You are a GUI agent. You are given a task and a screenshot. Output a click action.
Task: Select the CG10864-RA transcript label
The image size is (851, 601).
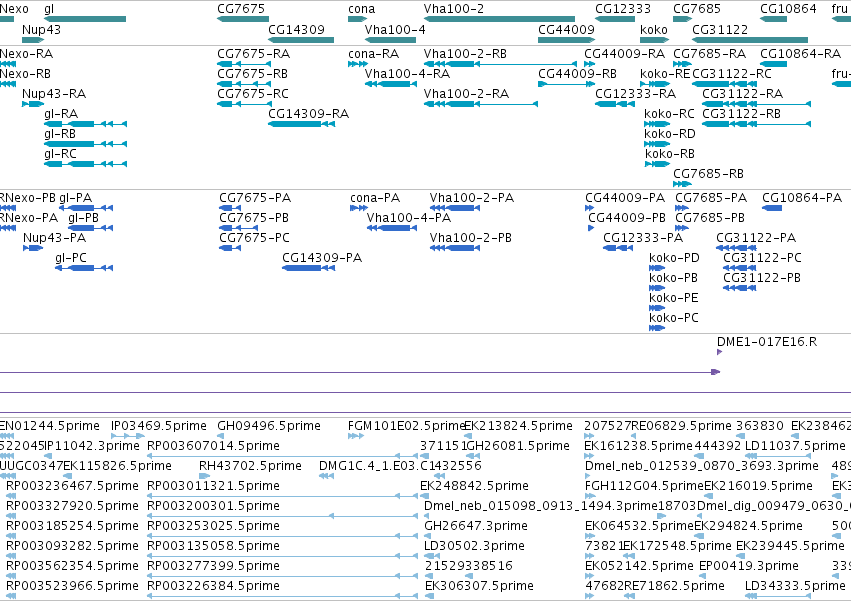801,54
